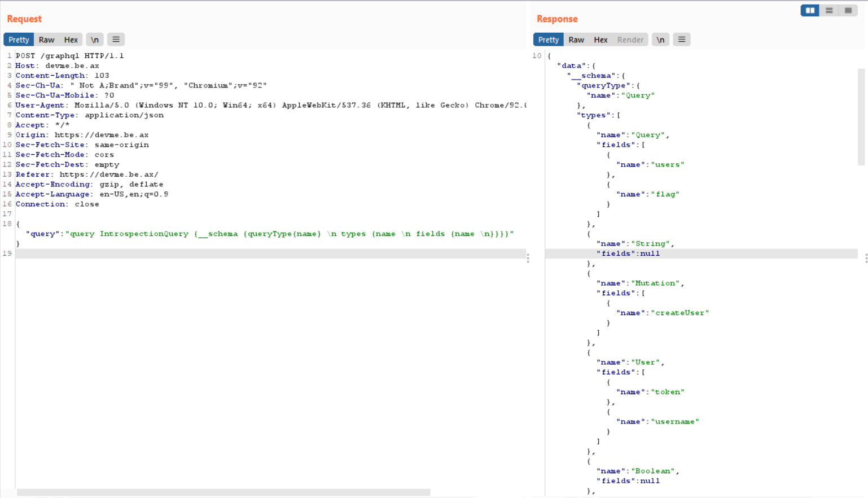Screen dimensions: 868x498
Task: Switch Response view to Raw tab
Action: click(576, 40)
